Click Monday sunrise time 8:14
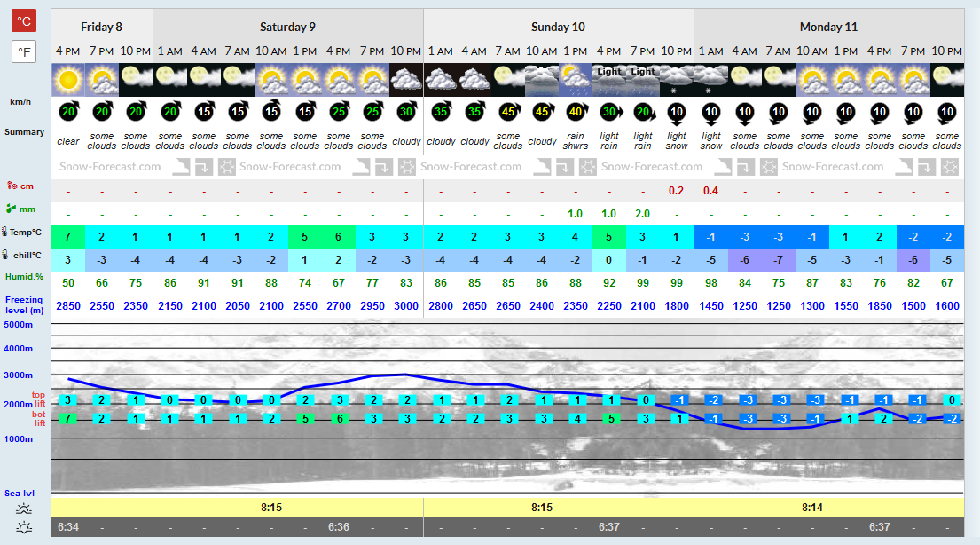The height and width of the screenshot is (545, 980). click(x=812, y=508)
